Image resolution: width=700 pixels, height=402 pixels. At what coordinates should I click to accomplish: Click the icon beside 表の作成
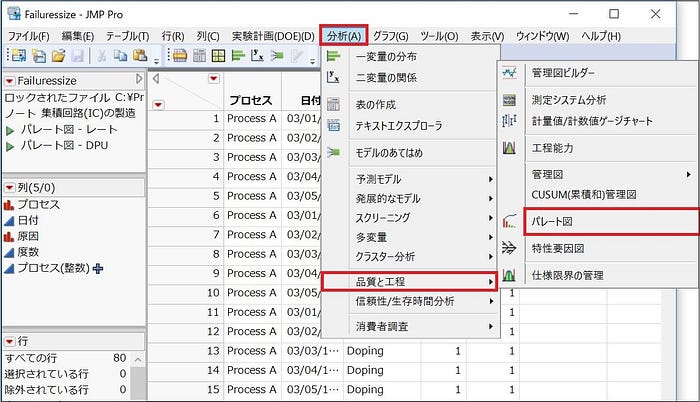pos(333,105)
